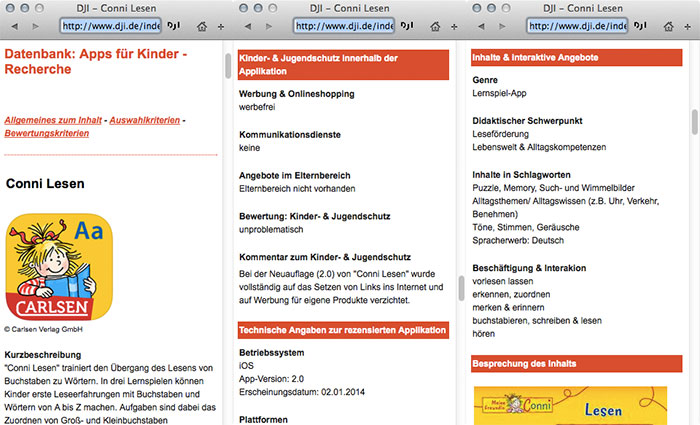Open the Bewertungskriterien link
This screenshot has height=425, width=700.
click(47, 133)
